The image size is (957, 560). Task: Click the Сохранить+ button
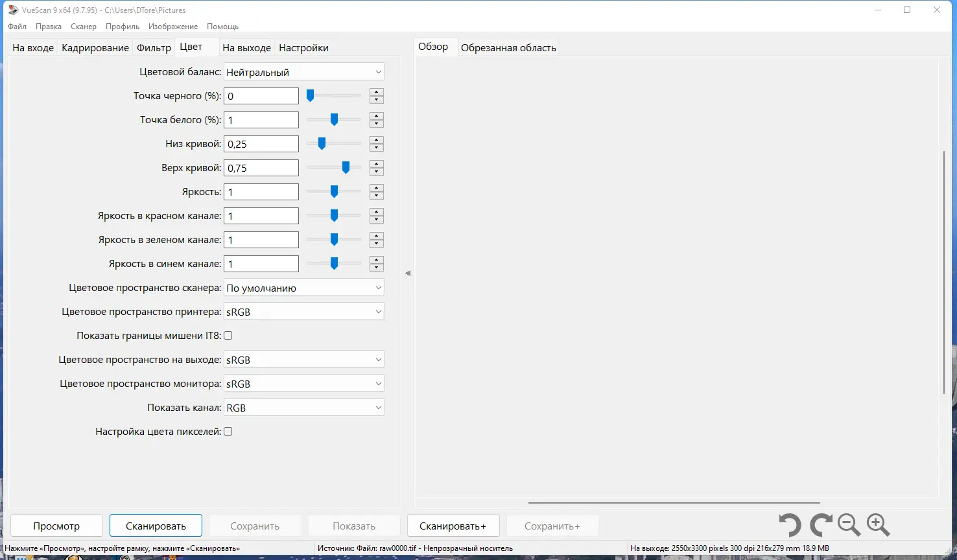click(552, 526)
